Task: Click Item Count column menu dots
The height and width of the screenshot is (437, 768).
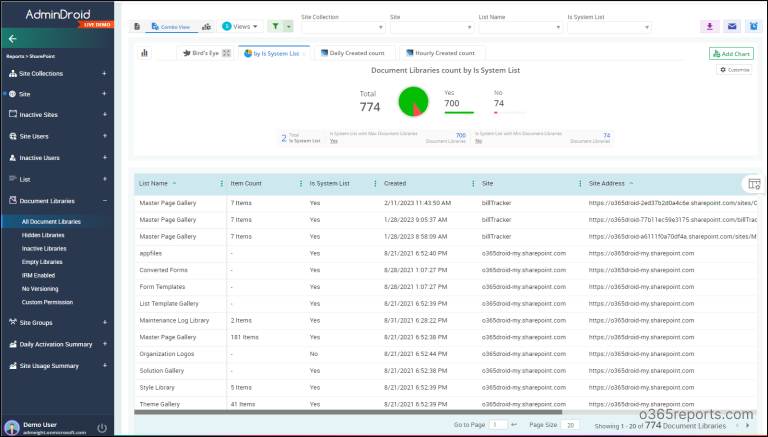Action: click(x=301, y=183)
